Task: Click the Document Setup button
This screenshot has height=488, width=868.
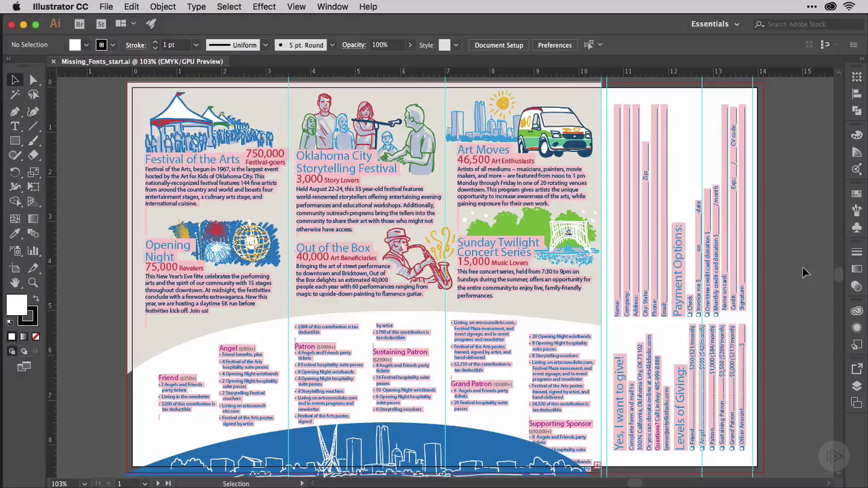Action: (x=498, y=45)
